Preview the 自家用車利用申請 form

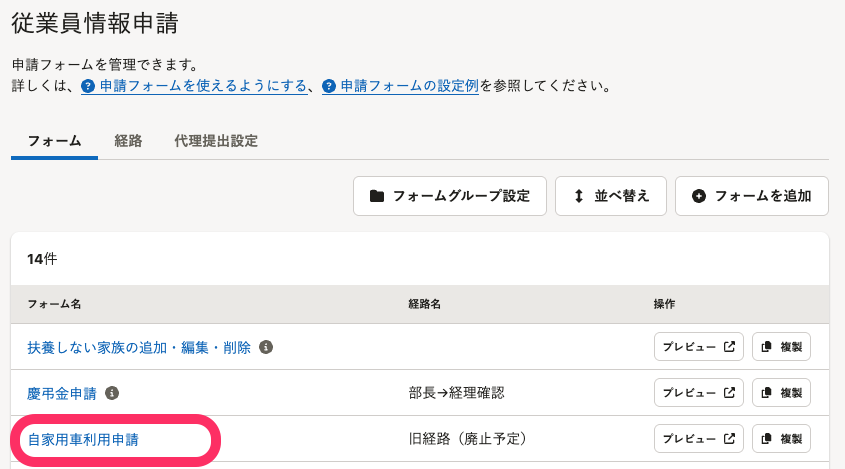[699, 439]
